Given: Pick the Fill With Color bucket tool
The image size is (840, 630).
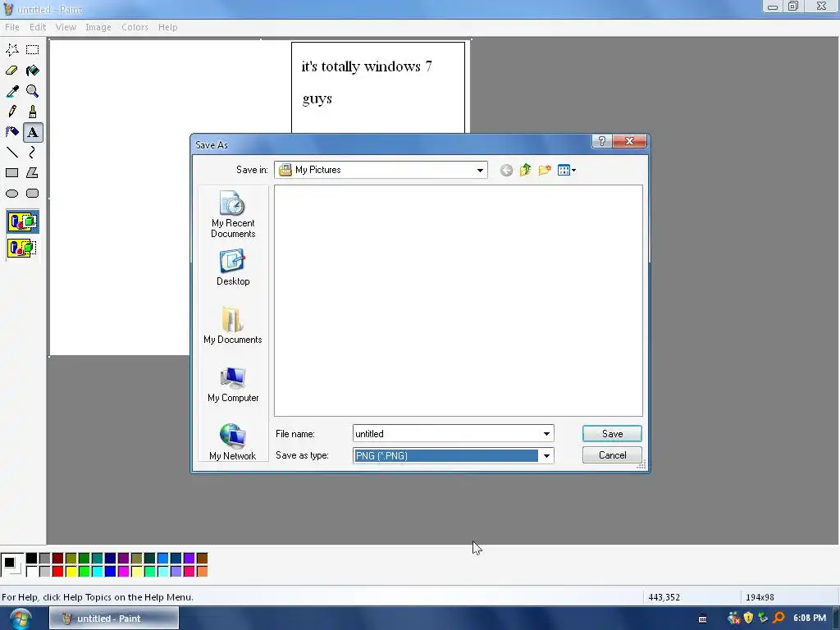Looking at the screenshot, I should [33, 71].
